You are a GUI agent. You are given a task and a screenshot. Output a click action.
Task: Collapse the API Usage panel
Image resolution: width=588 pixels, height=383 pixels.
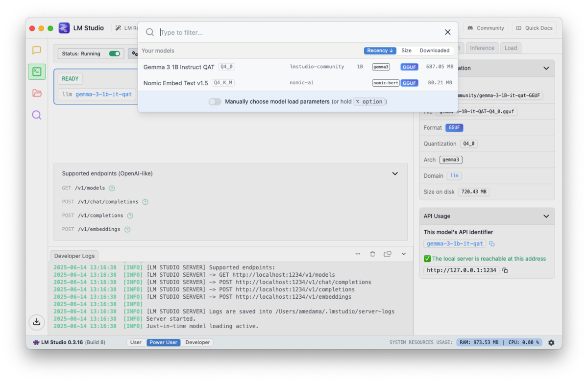(x=546, y=216)
